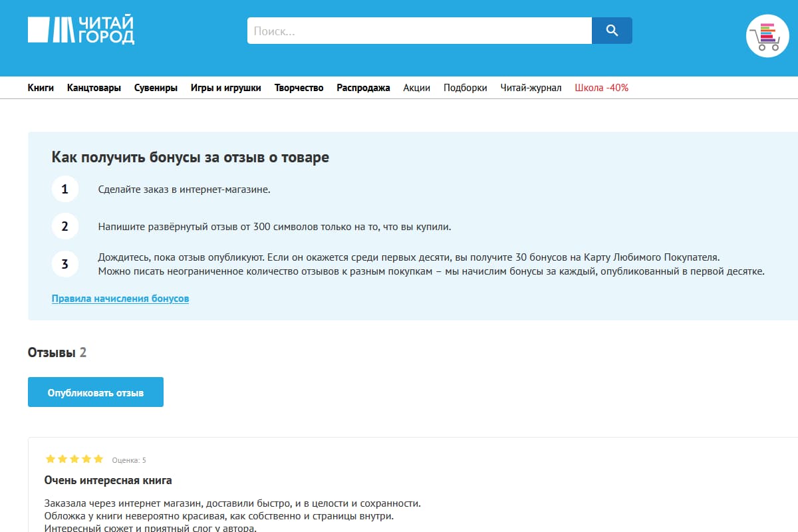Open the Подборки page
This screenshot has height=532, width=798.
click(465, 88)
